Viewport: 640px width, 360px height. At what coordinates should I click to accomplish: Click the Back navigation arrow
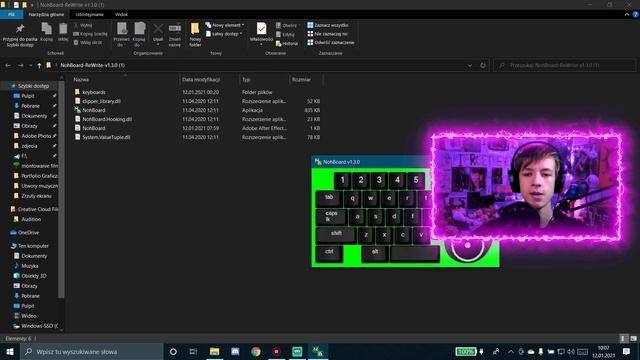coord(8,65)
